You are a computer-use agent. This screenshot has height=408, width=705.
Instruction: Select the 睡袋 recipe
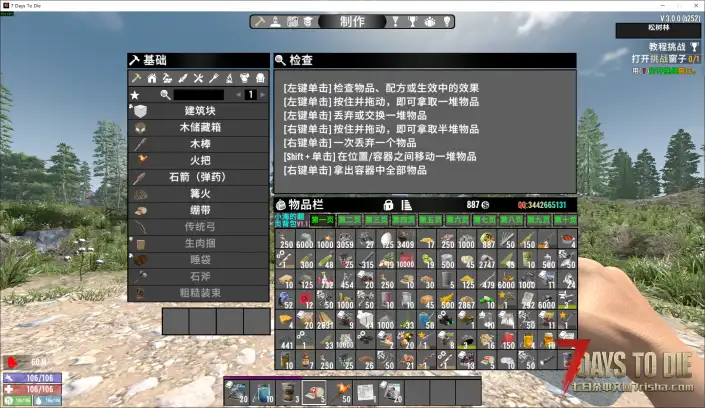click(x=199, y=260)
